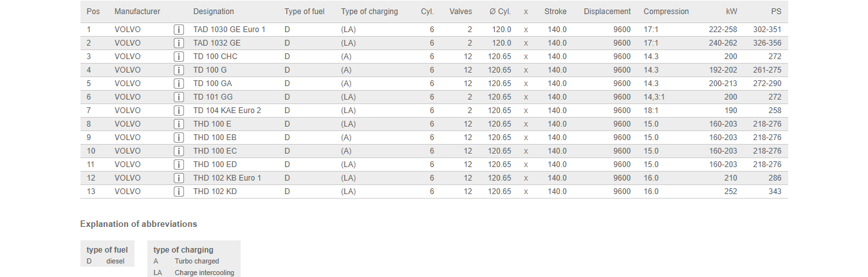The height and width of the screenshot is (277, 868).
Task: Click the Manufacturer column header
Action: [137, 12]
